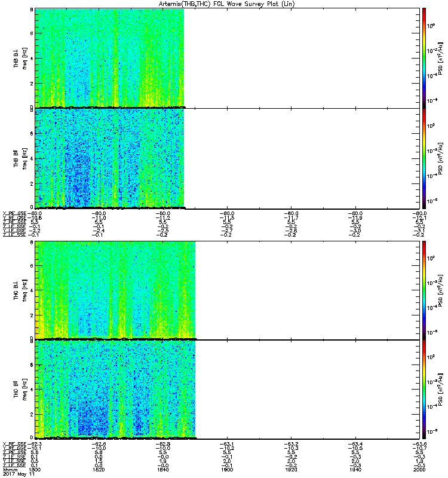Click the THC Y_LE_SSE value "1.5"

99,461
